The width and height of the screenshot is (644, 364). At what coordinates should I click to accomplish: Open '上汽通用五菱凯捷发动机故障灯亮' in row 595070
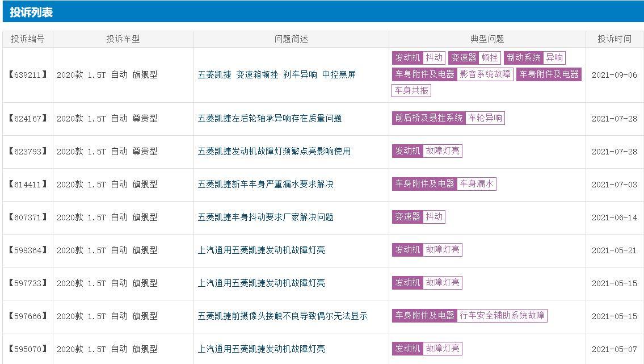coord(261,349)
